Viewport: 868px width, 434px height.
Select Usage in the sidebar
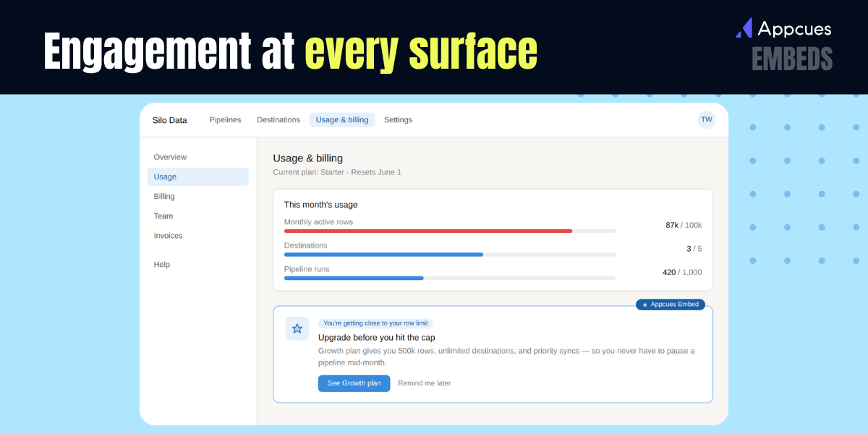click(197, 176)
